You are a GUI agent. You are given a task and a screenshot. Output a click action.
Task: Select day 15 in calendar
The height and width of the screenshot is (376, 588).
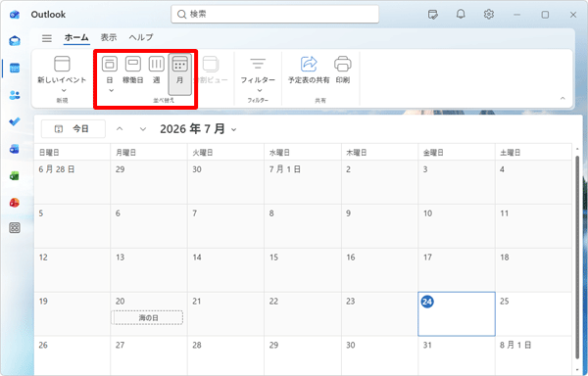tap(303, 269)
